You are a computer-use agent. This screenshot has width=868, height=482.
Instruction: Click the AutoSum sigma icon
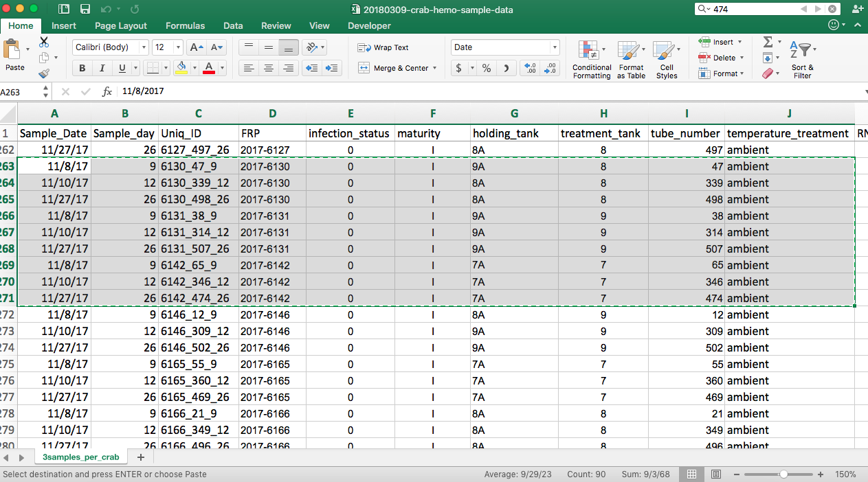768,43
